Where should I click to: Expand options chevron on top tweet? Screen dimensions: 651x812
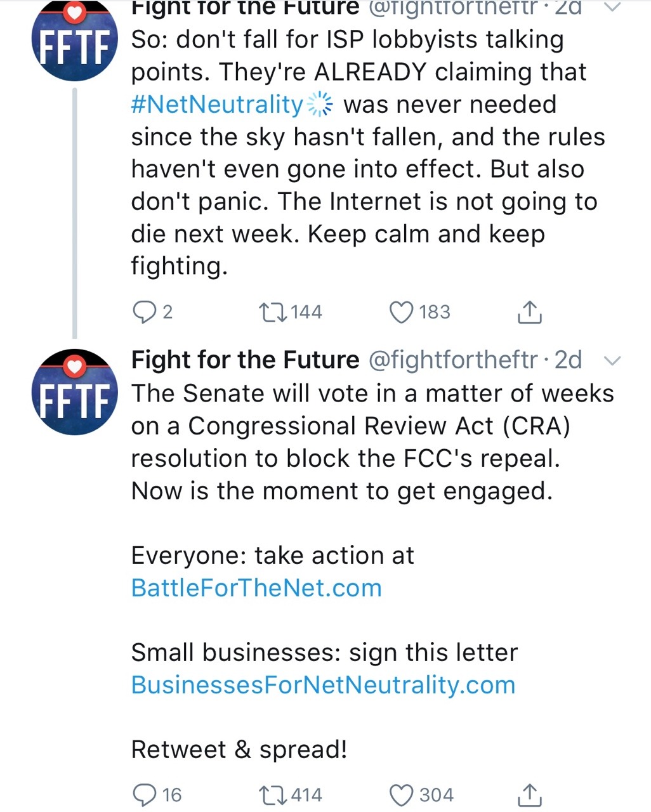point(612,8)
